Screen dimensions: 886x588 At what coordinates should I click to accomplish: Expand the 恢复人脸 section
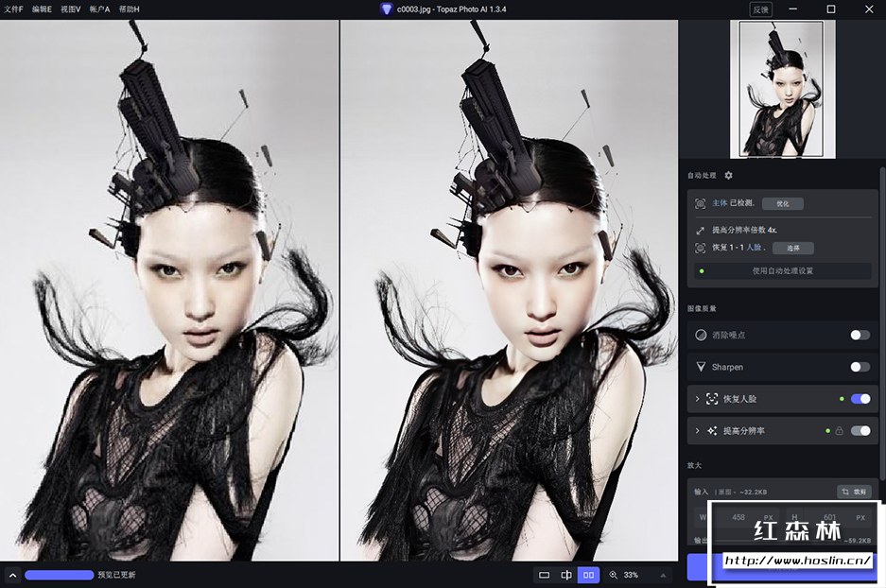coord(697,399)
